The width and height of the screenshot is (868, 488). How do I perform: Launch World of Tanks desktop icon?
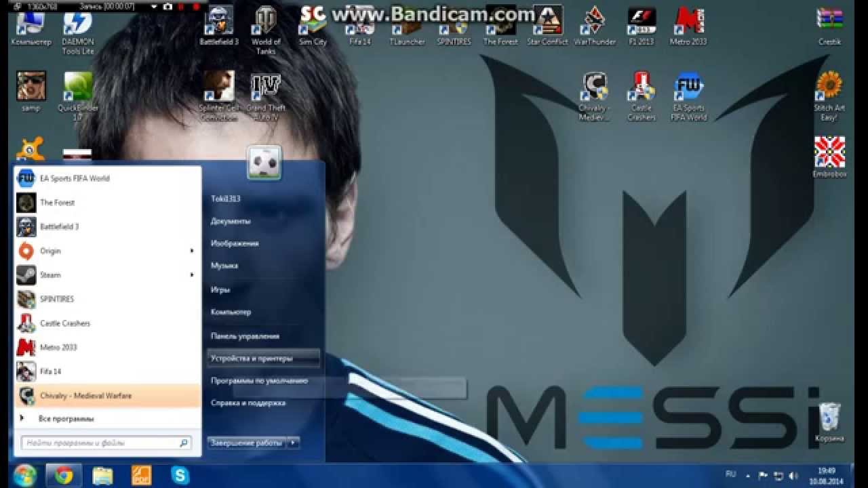(266, 30)
